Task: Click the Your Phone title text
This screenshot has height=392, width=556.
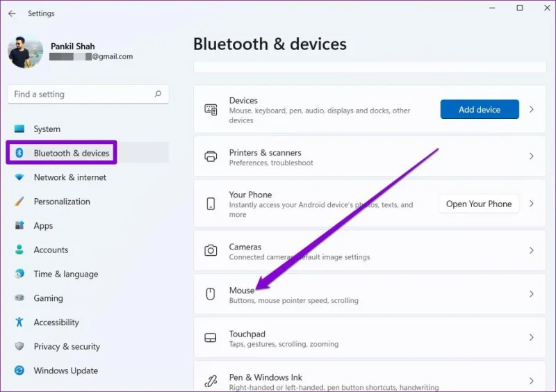Action: point(250,195)
